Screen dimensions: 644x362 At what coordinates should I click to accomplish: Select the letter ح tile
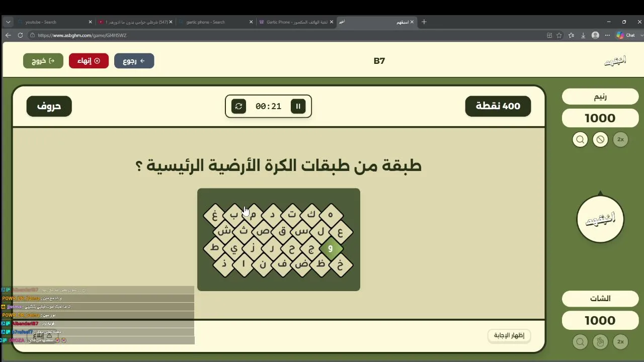292,248
